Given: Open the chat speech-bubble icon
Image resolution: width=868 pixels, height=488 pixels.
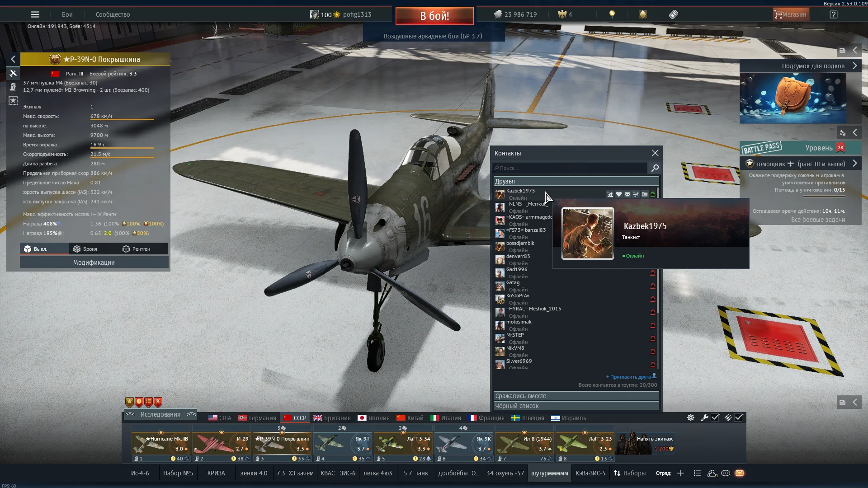Looking at the screenshot, I should click(x=726, y=473).
